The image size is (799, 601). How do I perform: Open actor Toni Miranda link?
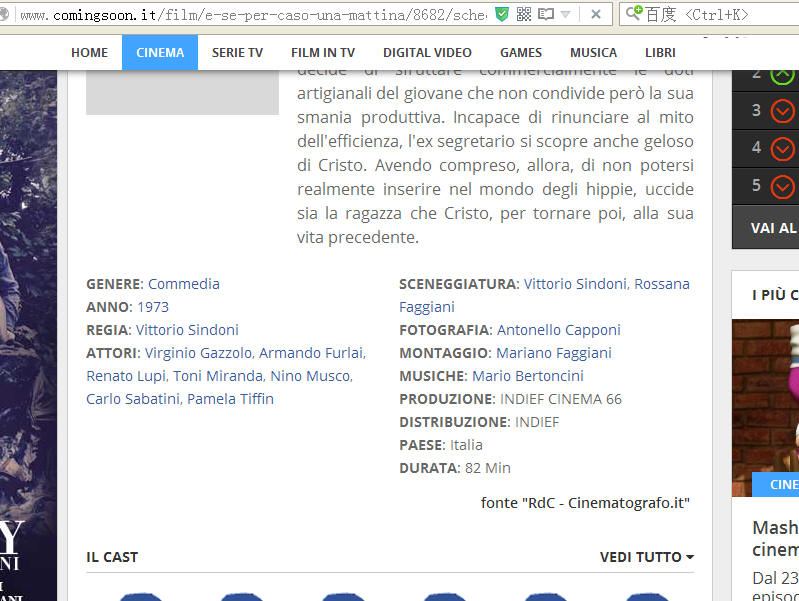[219, 376]
